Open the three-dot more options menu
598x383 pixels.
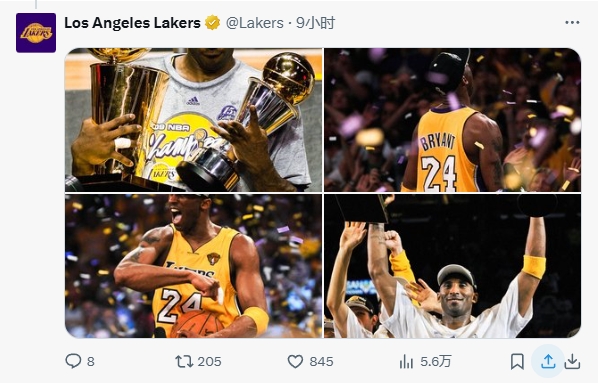(572, 23)
